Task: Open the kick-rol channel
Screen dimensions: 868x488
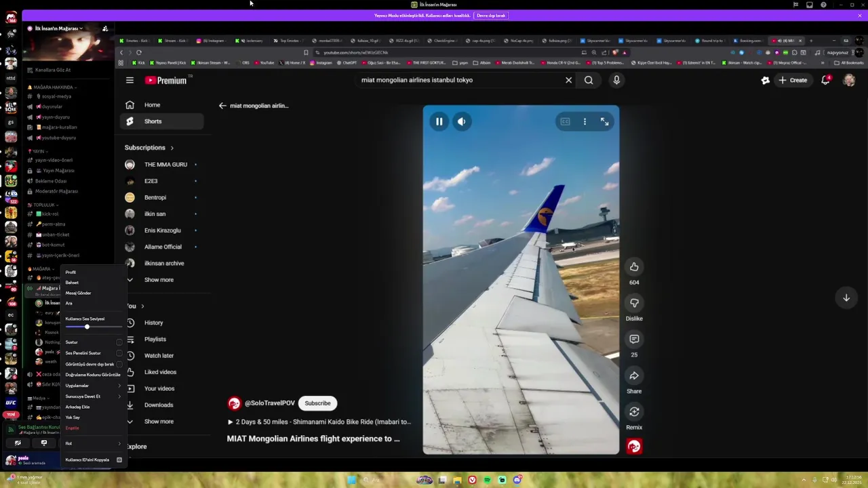Action: coord(50,214)
